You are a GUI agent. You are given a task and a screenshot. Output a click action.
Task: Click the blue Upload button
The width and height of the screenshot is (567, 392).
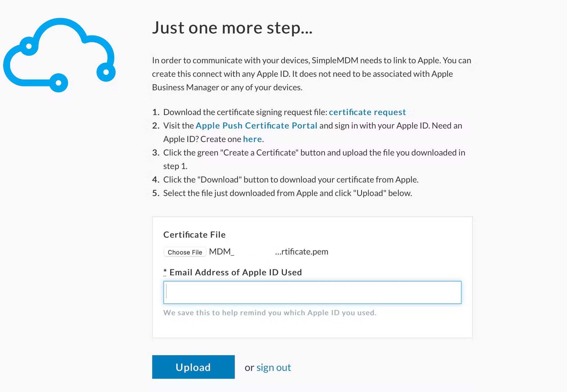point(193,367)
